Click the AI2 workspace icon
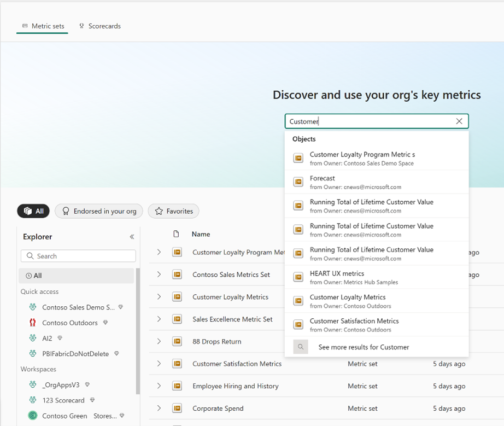504x426 pixels. 33,338
